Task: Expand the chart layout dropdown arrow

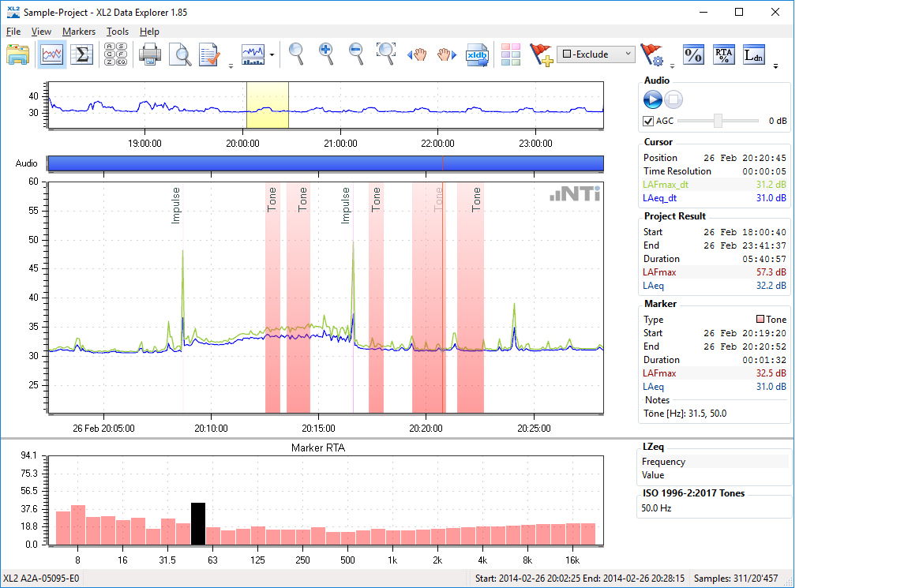Action: (272, 55)
